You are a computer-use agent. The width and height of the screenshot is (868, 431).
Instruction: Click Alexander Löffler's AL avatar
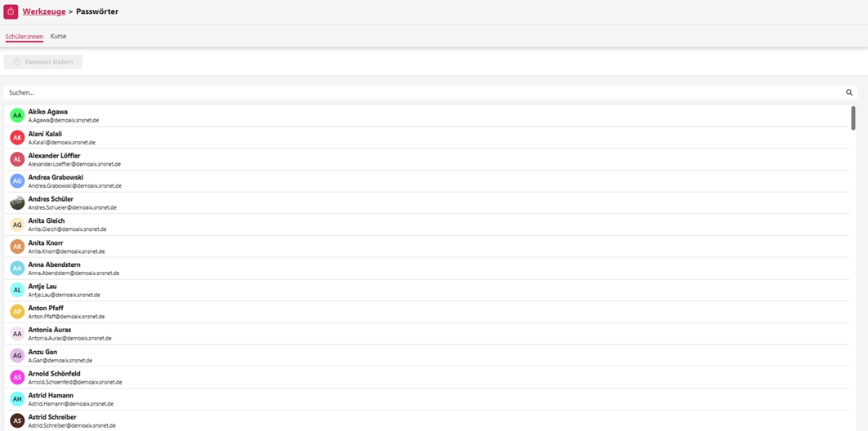17,159
